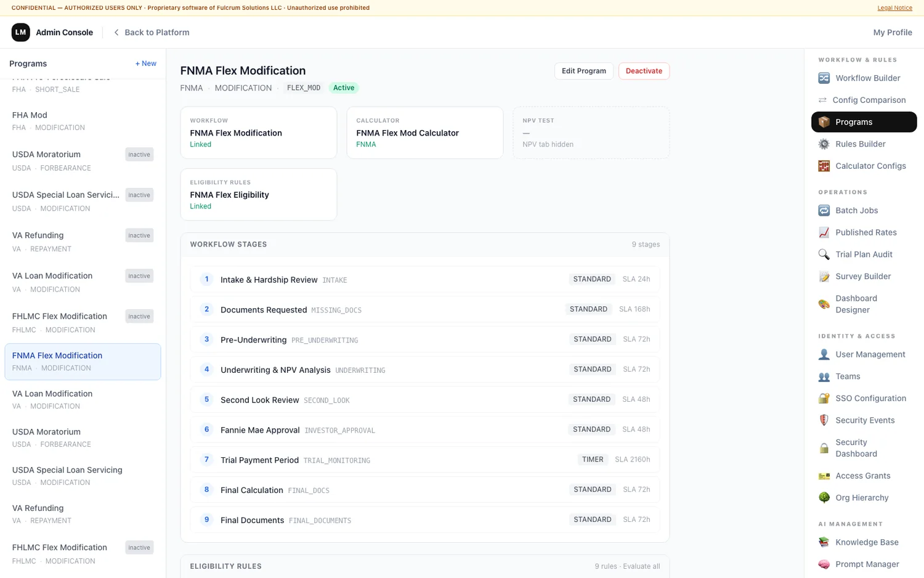924x578 pixels.
Task: Click the Survey Builder notepad icon
Action: click(x=824, y=277)
